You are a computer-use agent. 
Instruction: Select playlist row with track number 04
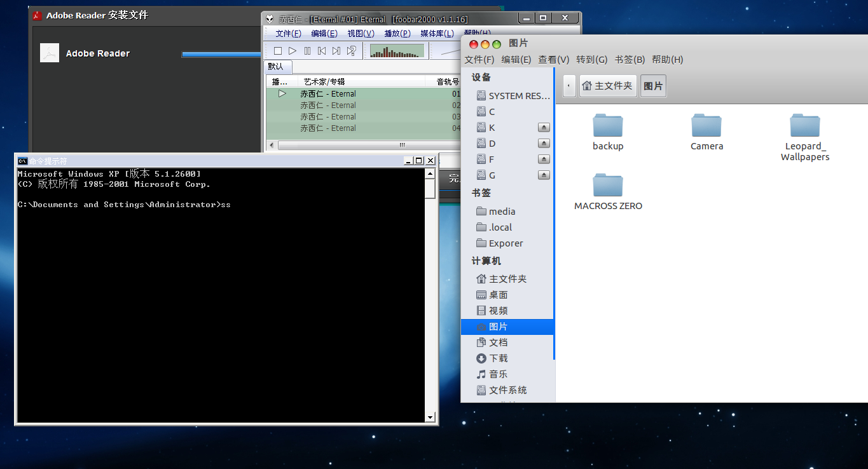(363, 128)
